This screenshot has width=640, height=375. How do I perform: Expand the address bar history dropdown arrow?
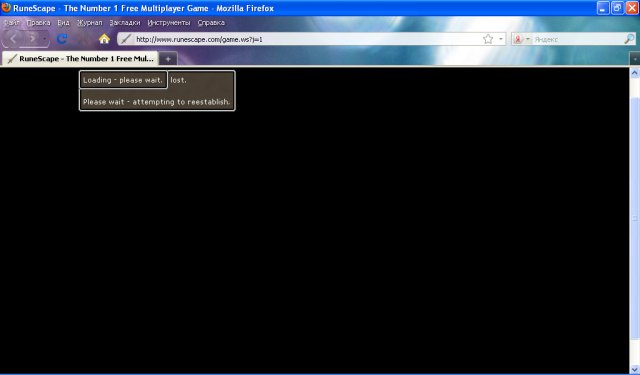(501, 39)
